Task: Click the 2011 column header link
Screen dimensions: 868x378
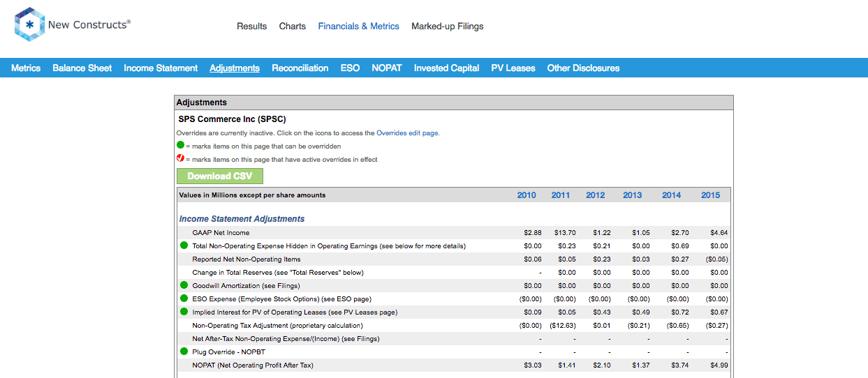Action: [x=561, y=195]
